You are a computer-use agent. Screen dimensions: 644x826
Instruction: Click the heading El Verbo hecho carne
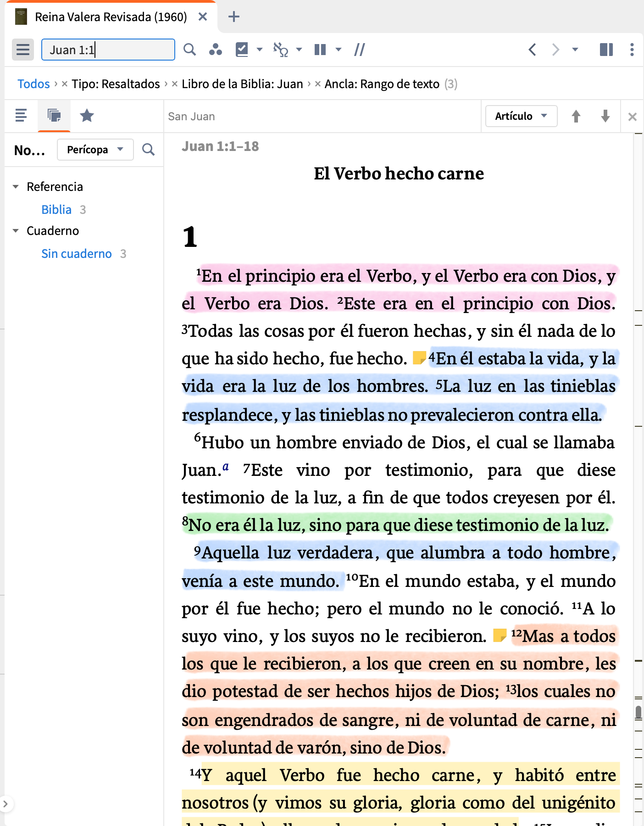(399, 174)
